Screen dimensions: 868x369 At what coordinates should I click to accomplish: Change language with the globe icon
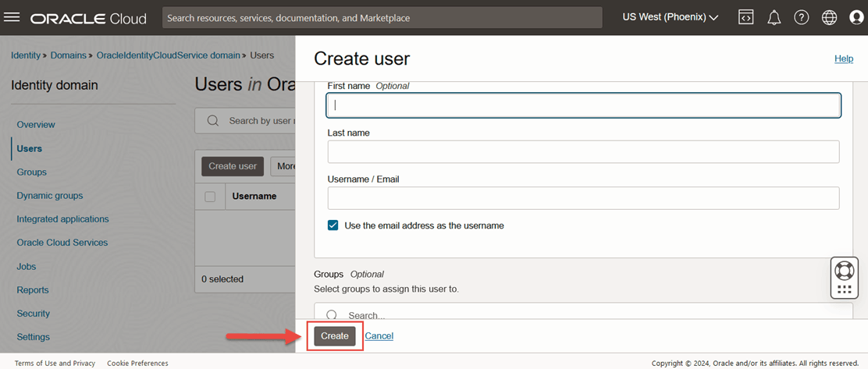[x=829, y=18]
